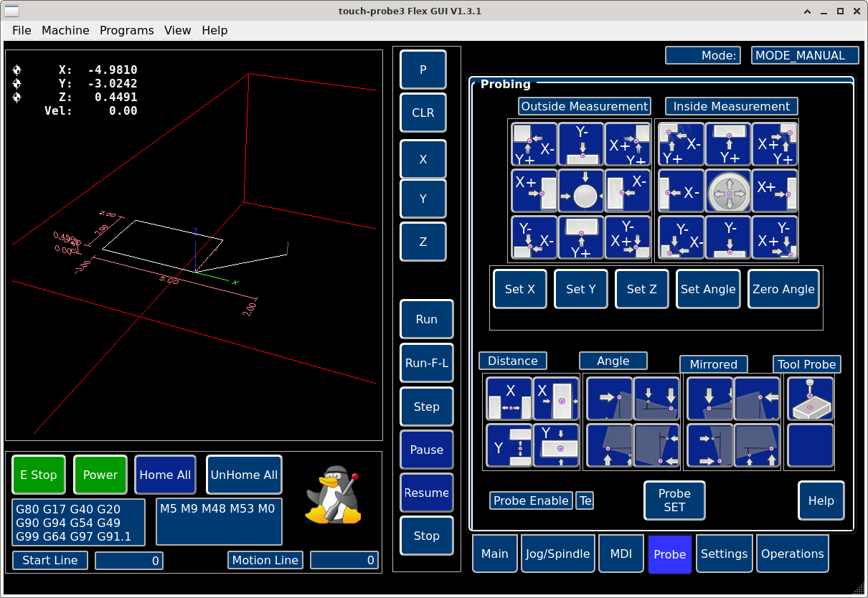
Task: Open the Settings tab
Action: [x=724, y=554]
